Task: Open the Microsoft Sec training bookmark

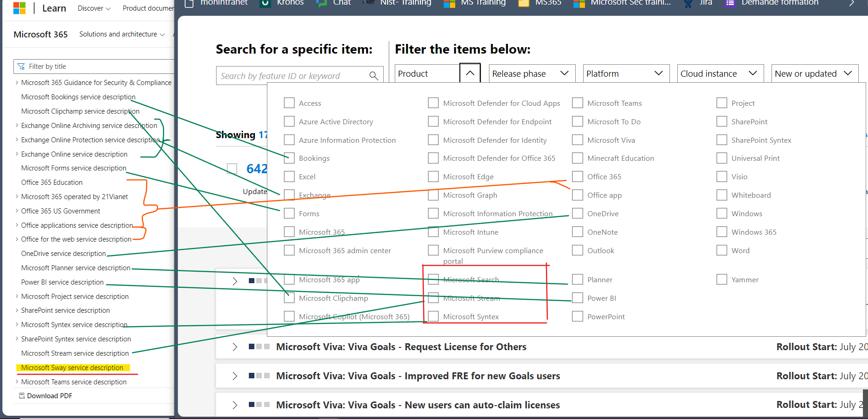Action: pyautogui.click(x=622, y=3)
